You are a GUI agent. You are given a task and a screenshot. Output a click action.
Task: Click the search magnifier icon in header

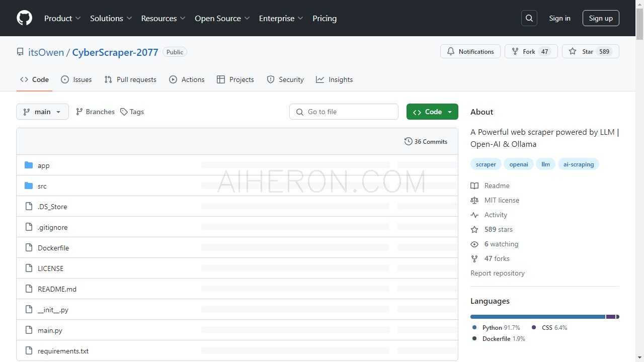pyautogui.click(x=529, y=18)
